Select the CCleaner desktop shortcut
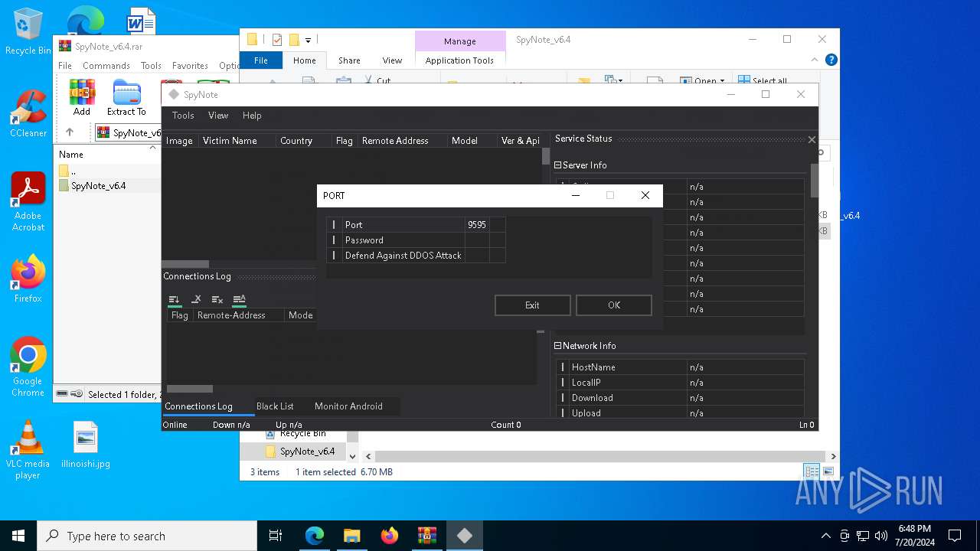The image size is (980, 551). [28, 114]
